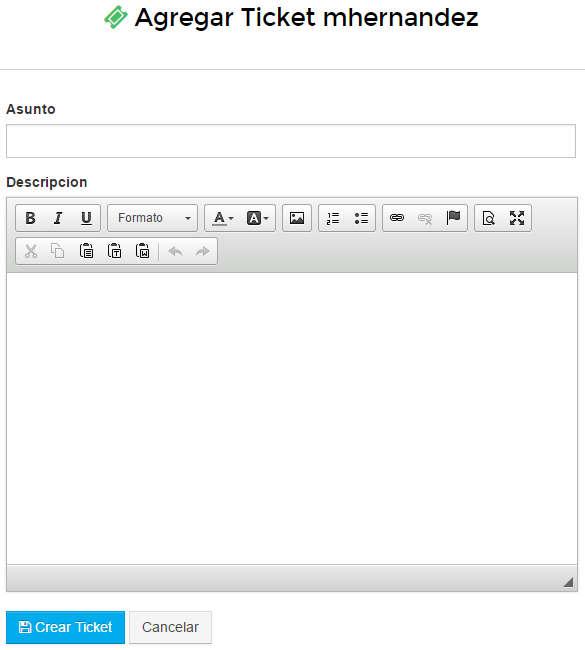Image resolution: width=585 pixels, height=650 pixels.
Task: Insert a hyperlink with the link icon
Action: [x=397, y=218]
